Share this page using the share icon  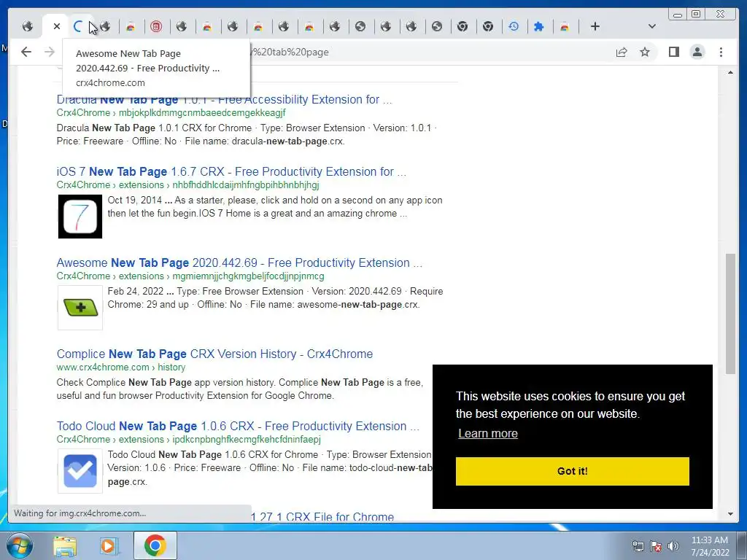tap(622, 52)
